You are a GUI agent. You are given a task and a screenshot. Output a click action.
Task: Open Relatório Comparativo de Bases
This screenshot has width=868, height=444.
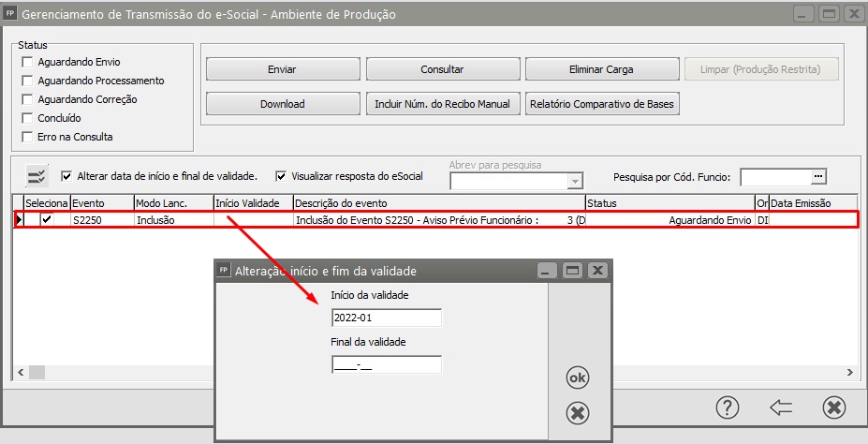click(x=602, y=104)
